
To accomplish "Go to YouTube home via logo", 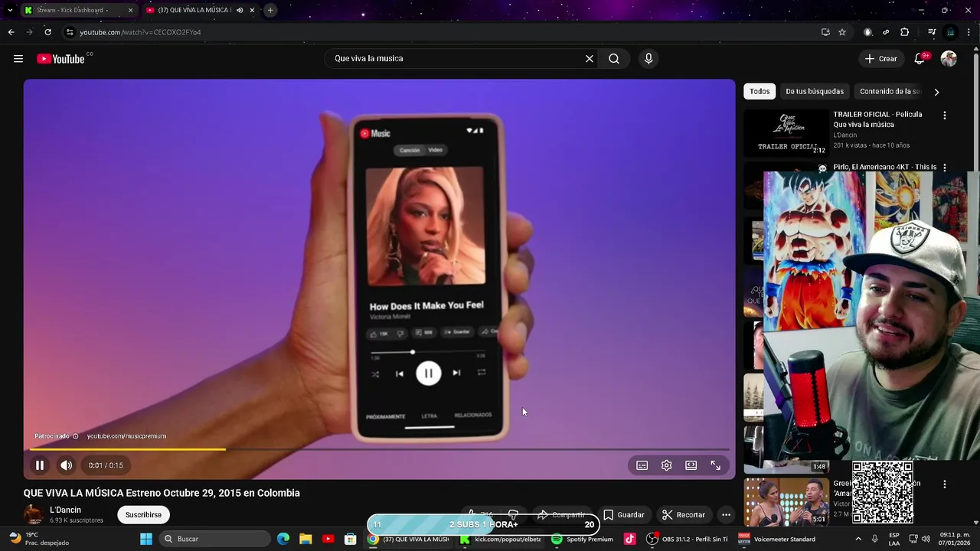I will (60, 59).
